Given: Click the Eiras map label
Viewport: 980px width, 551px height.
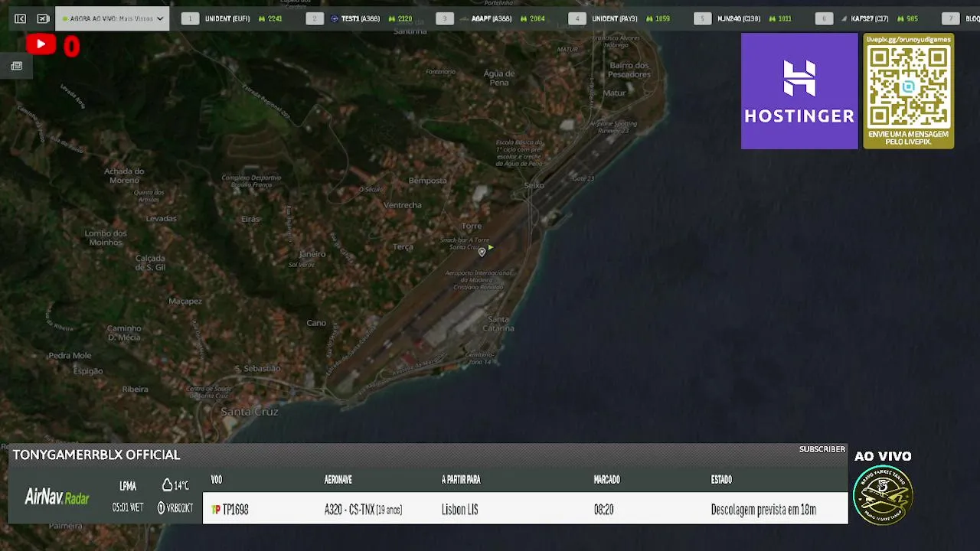Looking at the screenshot, I should [250, 219].
